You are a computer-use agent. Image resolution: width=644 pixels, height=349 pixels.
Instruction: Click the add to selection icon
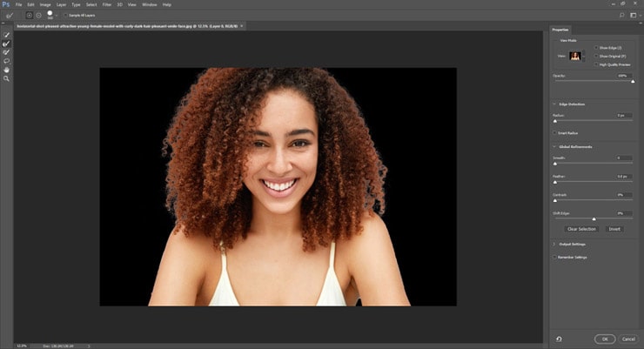coord(28,15)
